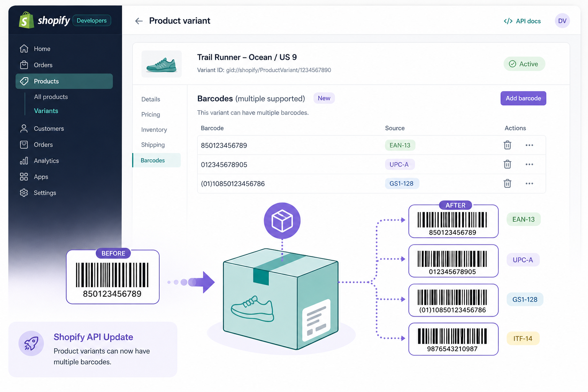The image size is (588, 392).
Task: Click the purple package cube icon
Action: click(282, 221)
